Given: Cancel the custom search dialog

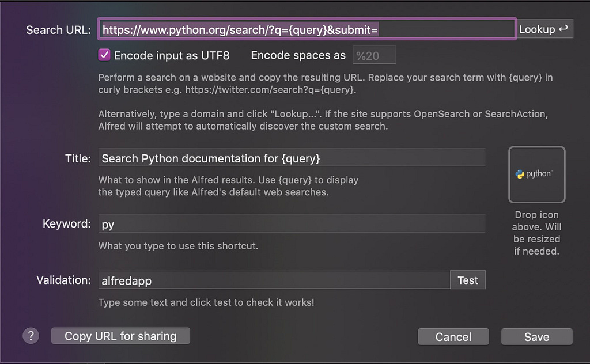Looking at the screenshot, I should pyautogui.click(x=453, y=336).
